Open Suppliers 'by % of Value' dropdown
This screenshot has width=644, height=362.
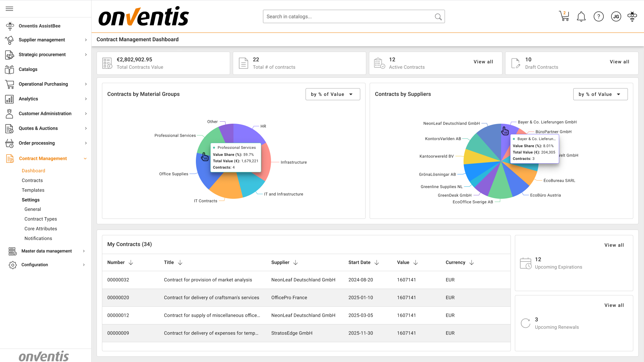pos(600,94)
